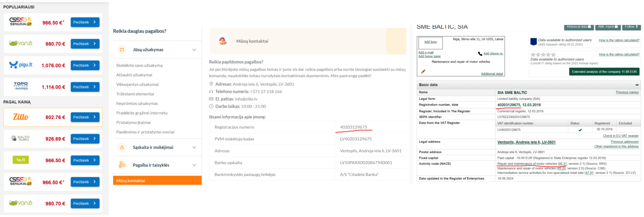The image size is (644, 217).
Task: Click the envelope icon by El. paštas
Action: pos(211,99)
